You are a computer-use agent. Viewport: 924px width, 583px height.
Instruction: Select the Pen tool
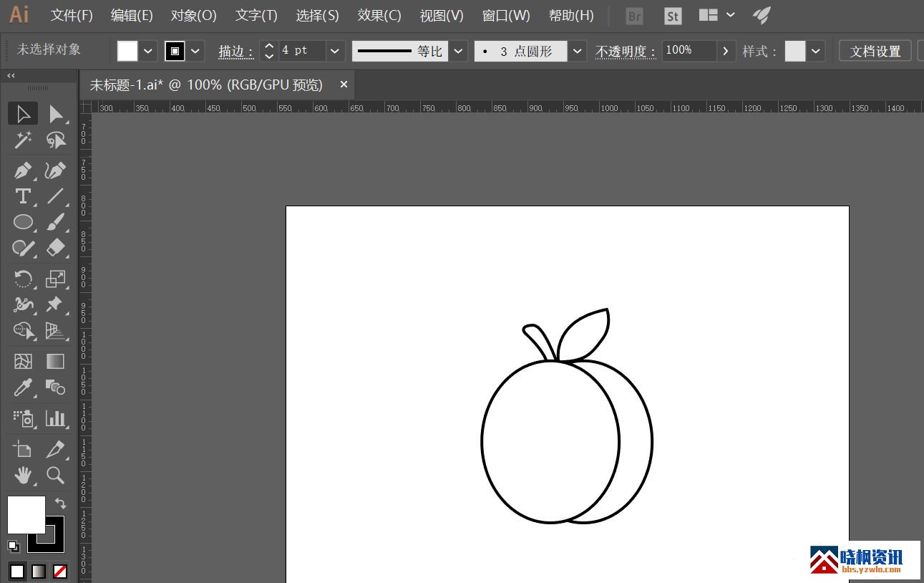point(23,171)
